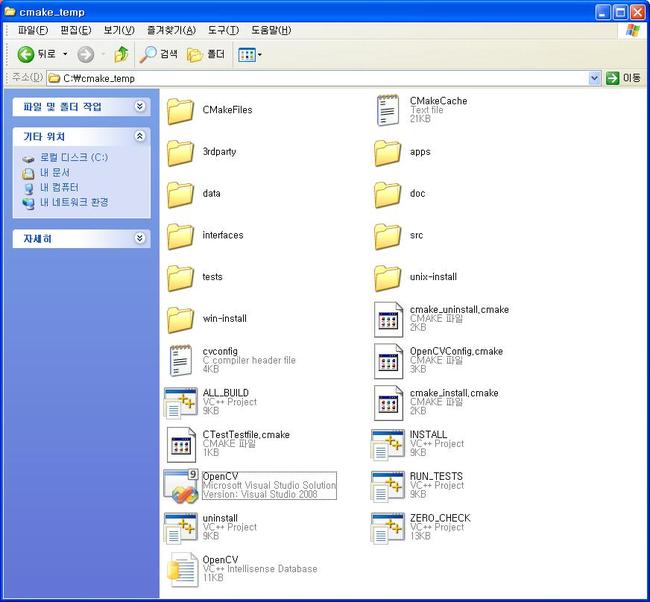The image size is (650, 602).
Task: Click the ZERO_CHECK file name label
Action: click(x=440, y=518)
